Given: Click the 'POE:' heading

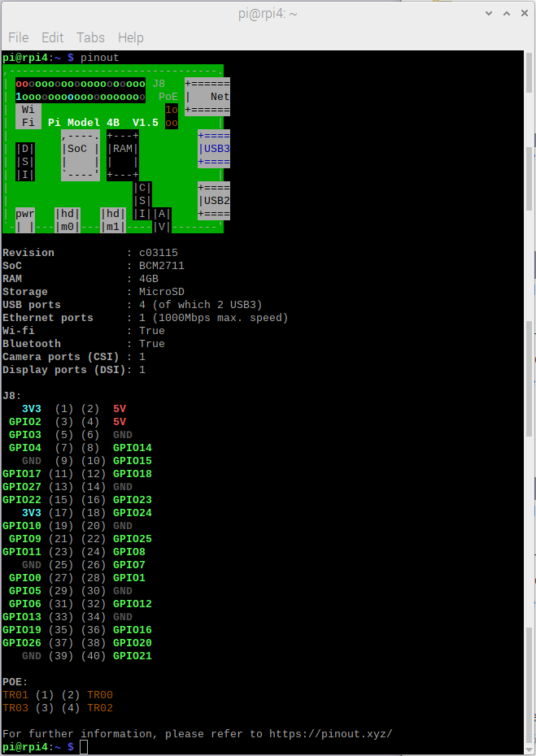Looking at the screenshot, I should click(x=15, y=682).
